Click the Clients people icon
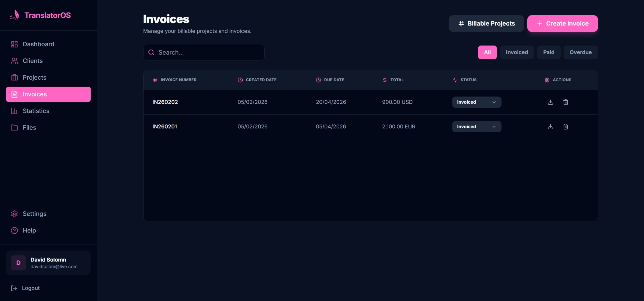Screen dimensions: 644x301 click(x=14, y=61)
